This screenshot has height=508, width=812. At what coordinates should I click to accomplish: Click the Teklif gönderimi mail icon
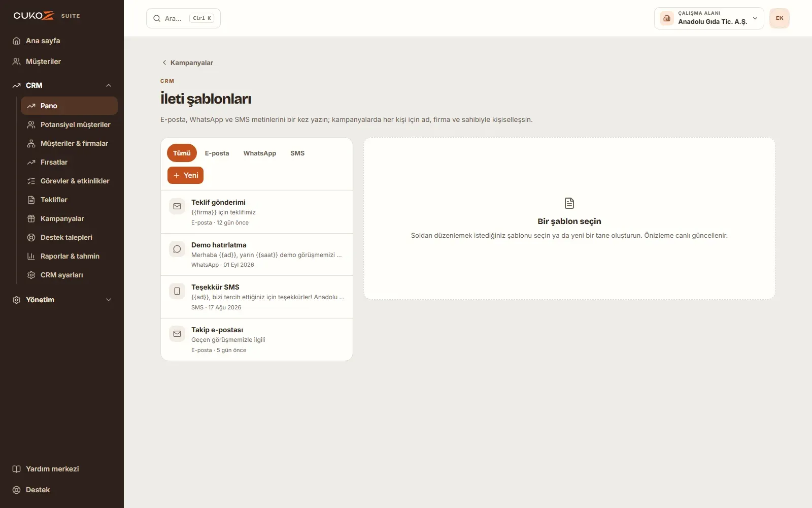177,206
